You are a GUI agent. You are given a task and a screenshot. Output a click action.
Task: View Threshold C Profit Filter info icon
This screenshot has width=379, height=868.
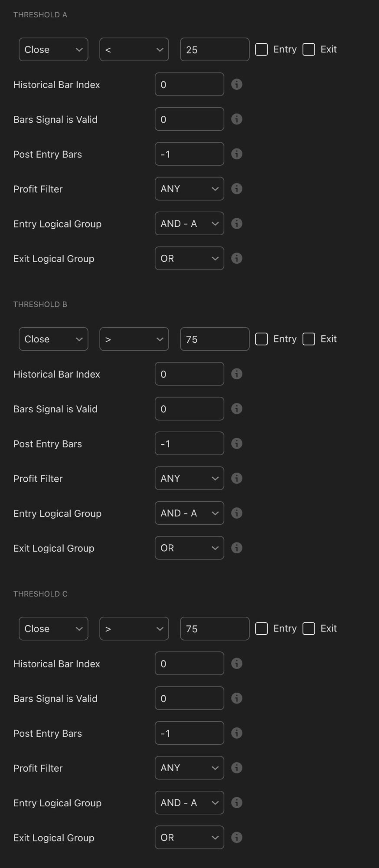point(237,767)
